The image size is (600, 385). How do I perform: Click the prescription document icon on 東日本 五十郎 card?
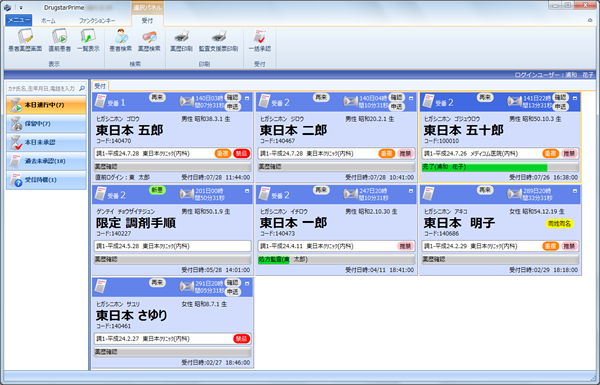(428, 101)
